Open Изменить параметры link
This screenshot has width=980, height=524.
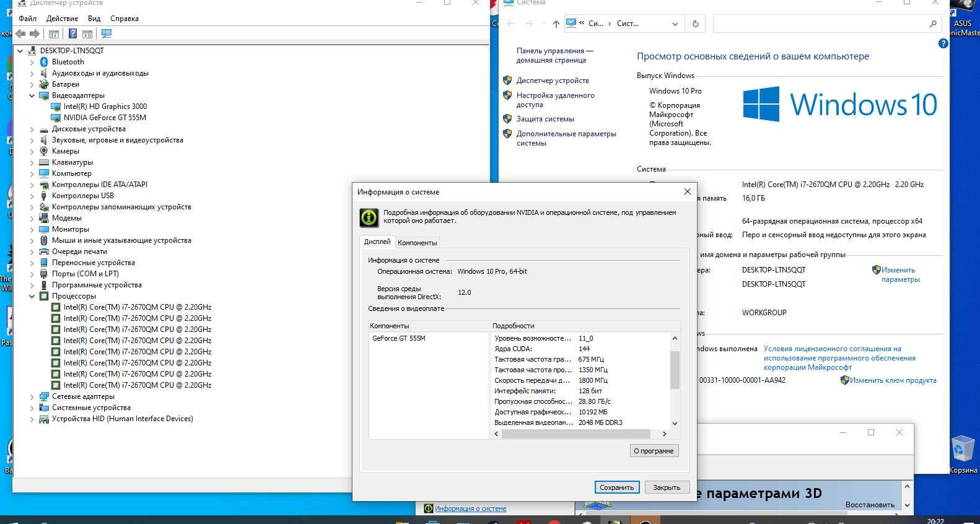[900, 274]
